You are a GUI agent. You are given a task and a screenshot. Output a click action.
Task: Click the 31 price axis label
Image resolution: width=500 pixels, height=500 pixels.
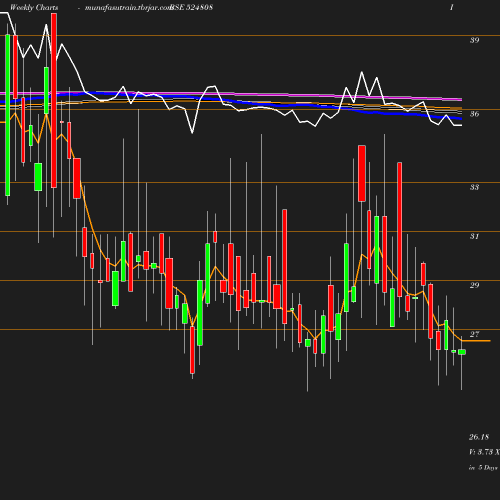[474, 236]
